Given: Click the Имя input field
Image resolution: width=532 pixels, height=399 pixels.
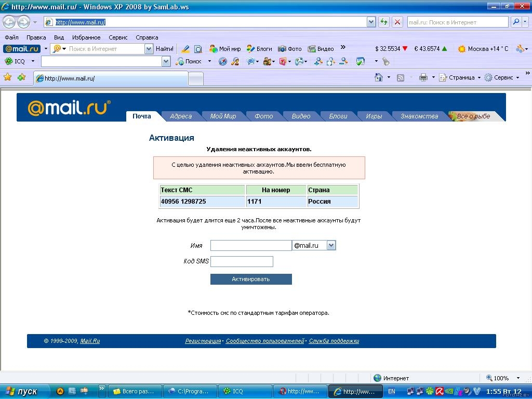Looking at the screenshot, I should click(251, 245).
